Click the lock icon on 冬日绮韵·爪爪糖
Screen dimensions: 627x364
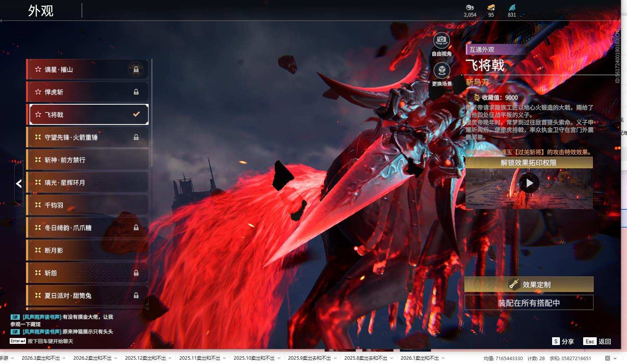[x=136, y=228]
